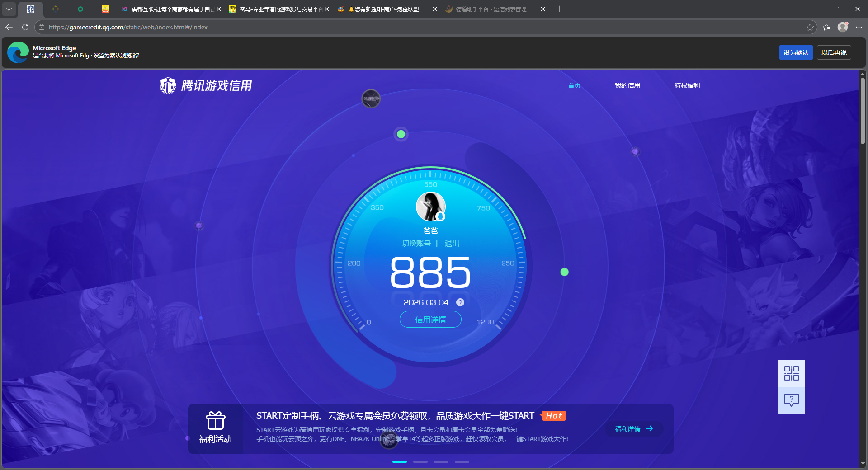Viewport: 868px width, 470px height.
Task: Expand the vertical tab search chevron
Action: pyautogui.click(x=9, y=9)
